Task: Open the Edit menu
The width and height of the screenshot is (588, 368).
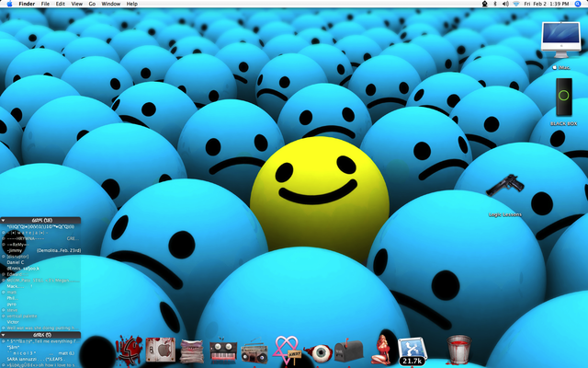Action: click(61, 4)
